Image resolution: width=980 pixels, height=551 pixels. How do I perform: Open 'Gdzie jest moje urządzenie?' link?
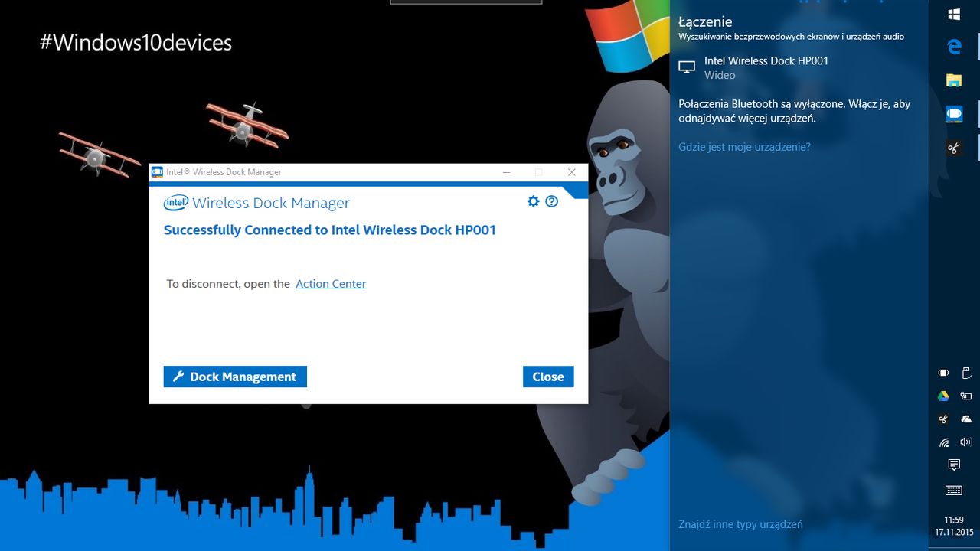click(744, 147)
